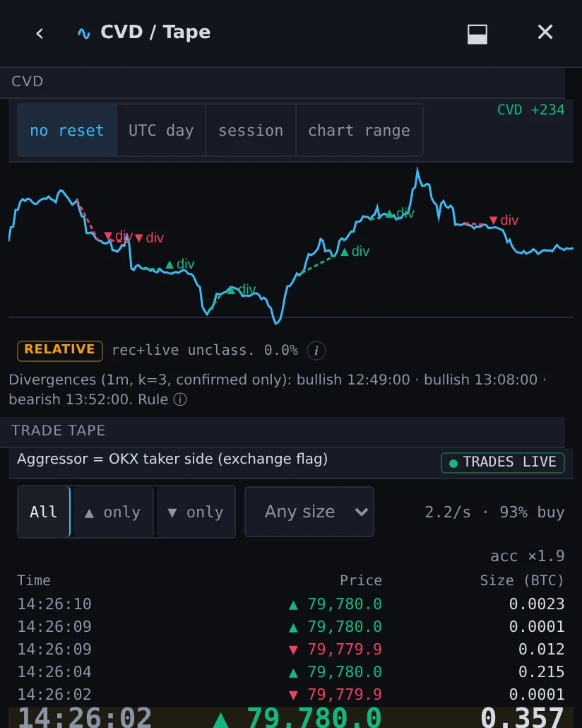Filter tape to buys with '▲ only'
Viewport: 582px width, 728px height.
click(113, 512)
